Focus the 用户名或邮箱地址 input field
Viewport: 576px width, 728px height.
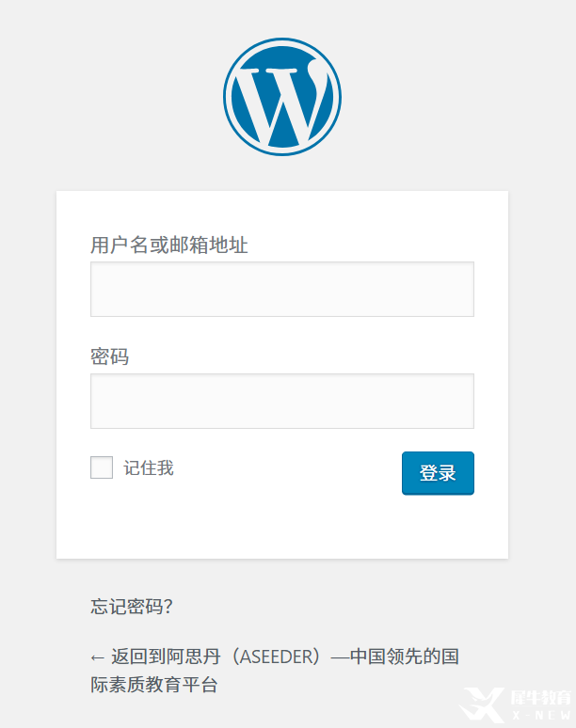(x=282, y=290)
